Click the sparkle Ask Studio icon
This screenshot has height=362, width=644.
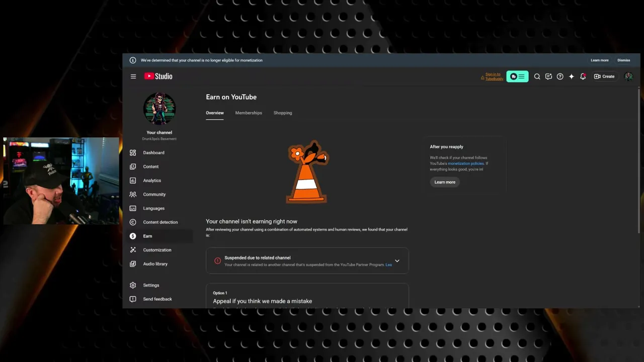[572, 76]
